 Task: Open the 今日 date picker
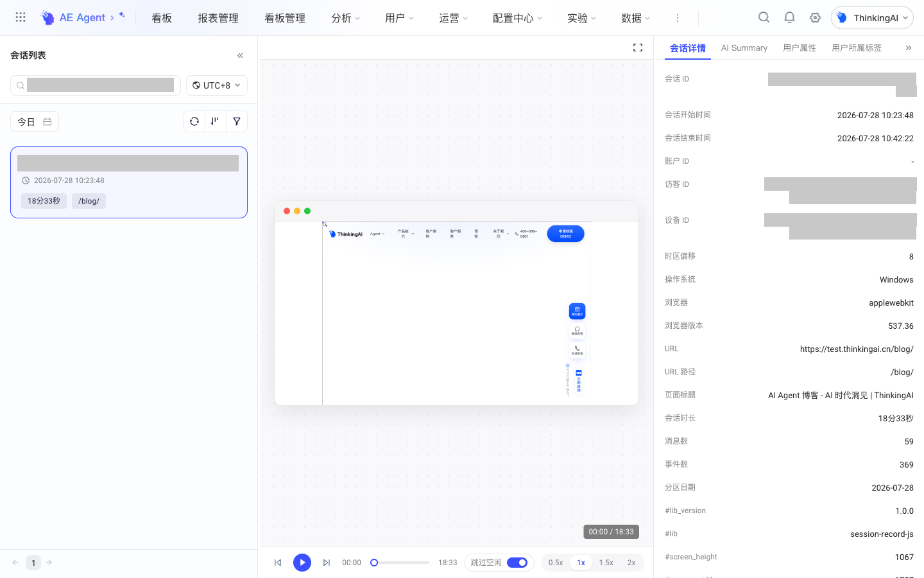[35, 121]
